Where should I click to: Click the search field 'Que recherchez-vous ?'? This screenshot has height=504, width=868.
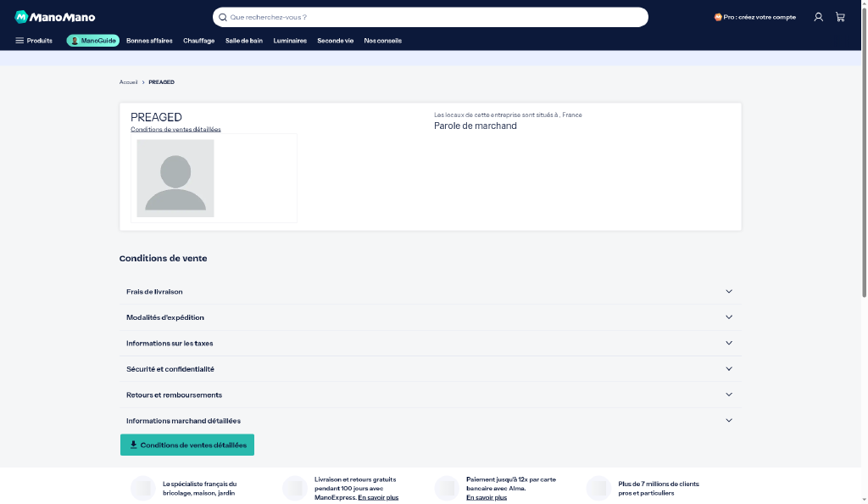(431, 17)
